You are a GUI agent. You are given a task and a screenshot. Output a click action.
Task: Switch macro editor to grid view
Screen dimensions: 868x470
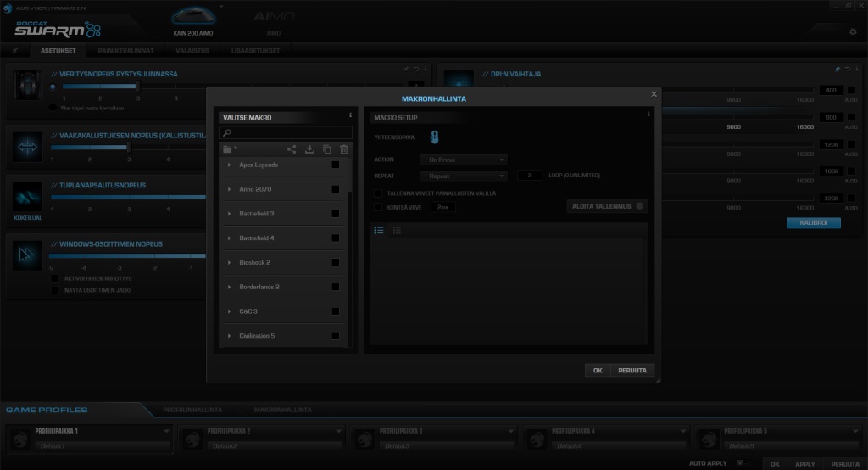(x=397, y=230)
